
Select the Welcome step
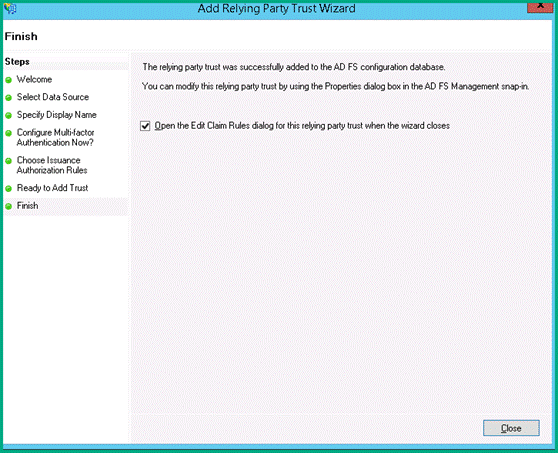click(x=34, y=79)
